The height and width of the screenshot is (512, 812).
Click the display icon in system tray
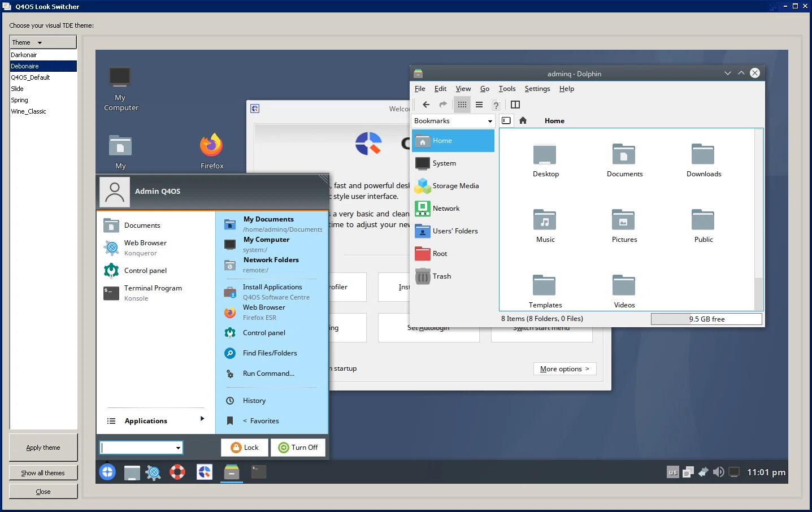(x=734, y=472)
